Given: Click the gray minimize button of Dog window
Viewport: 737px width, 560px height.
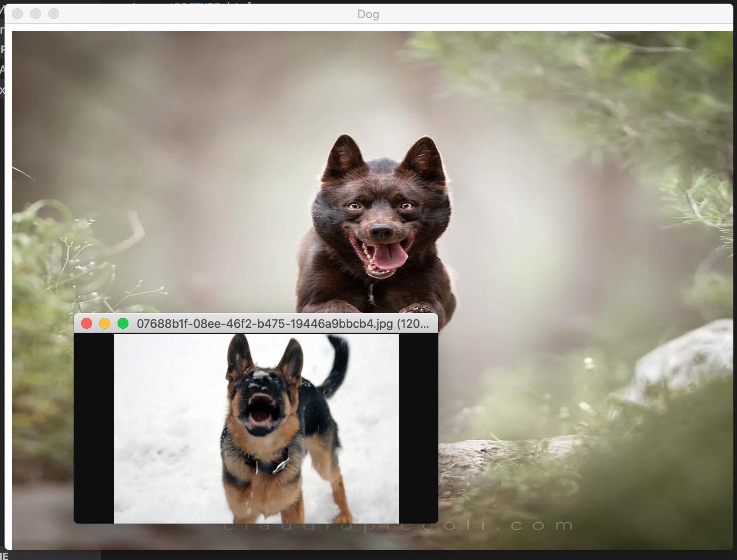Looking at the screenshot, I should [x=36, y=14].
